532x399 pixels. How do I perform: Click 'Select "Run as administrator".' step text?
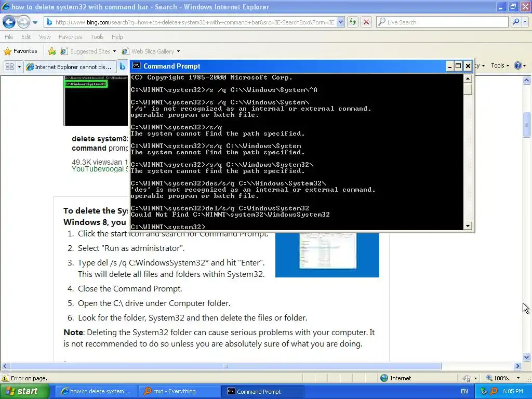(131, 248)
